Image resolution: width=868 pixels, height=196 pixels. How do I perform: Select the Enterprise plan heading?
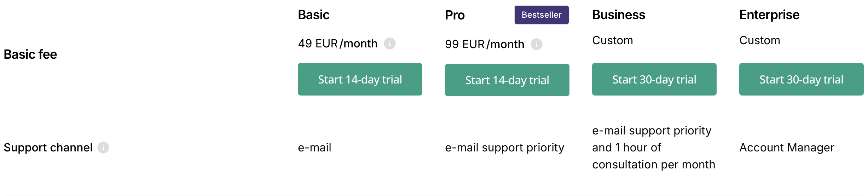click(769, 15)
